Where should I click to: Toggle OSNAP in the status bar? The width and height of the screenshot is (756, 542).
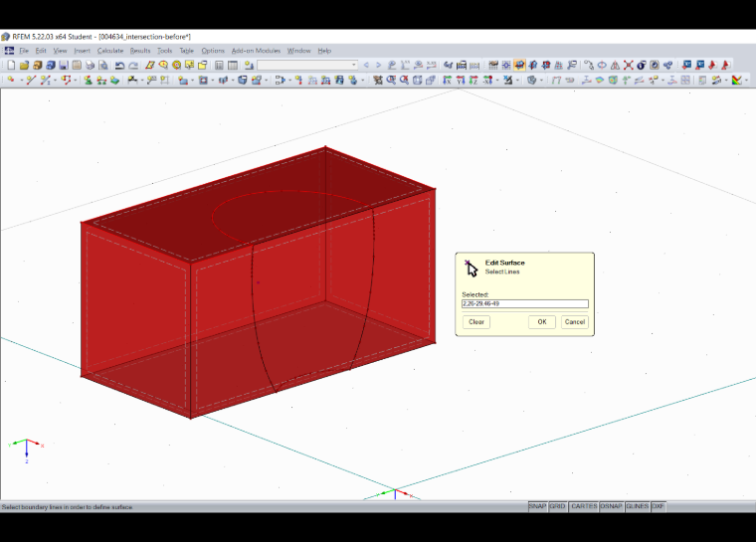click(611, 506)
